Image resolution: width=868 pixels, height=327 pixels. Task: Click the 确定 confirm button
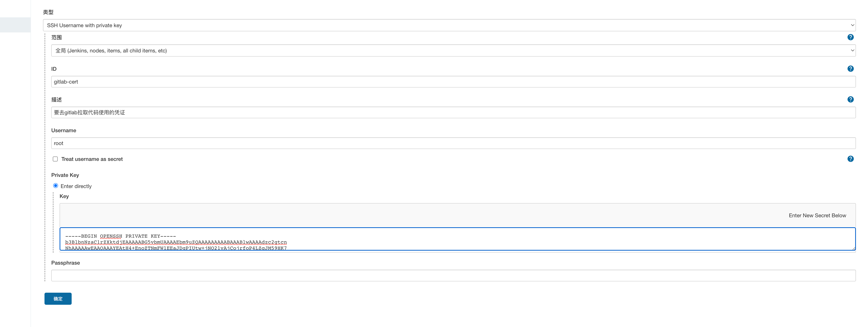58,299
